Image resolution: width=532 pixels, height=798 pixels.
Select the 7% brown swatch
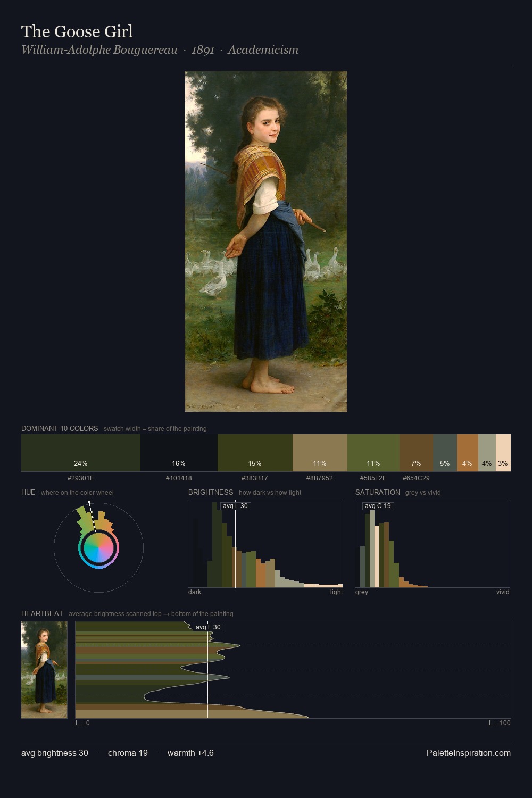pos(416,453)
